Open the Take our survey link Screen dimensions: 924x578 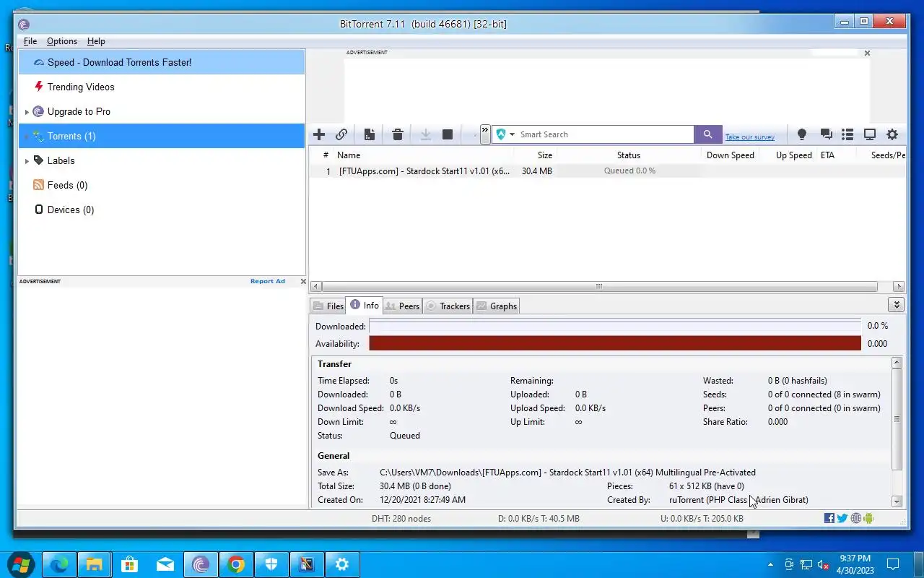click(x=749, y=137)
